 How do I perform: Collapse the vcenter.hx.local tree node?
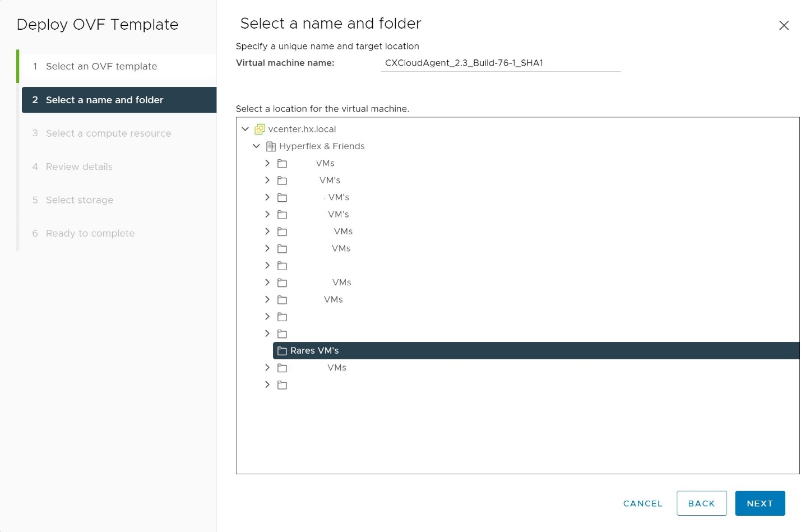click(245, 129)
